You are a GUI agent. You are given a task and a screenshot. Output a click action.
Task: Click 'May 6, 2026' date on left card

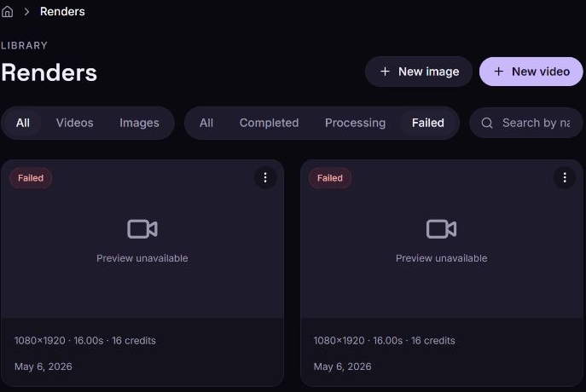pyautogui.click(x=44, y=366)
